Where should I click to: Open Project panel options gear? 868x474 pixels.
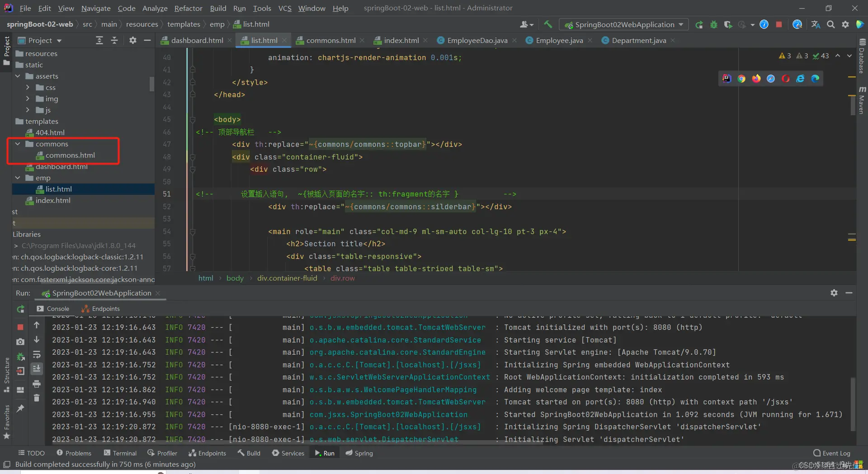[x=132, y=41]
